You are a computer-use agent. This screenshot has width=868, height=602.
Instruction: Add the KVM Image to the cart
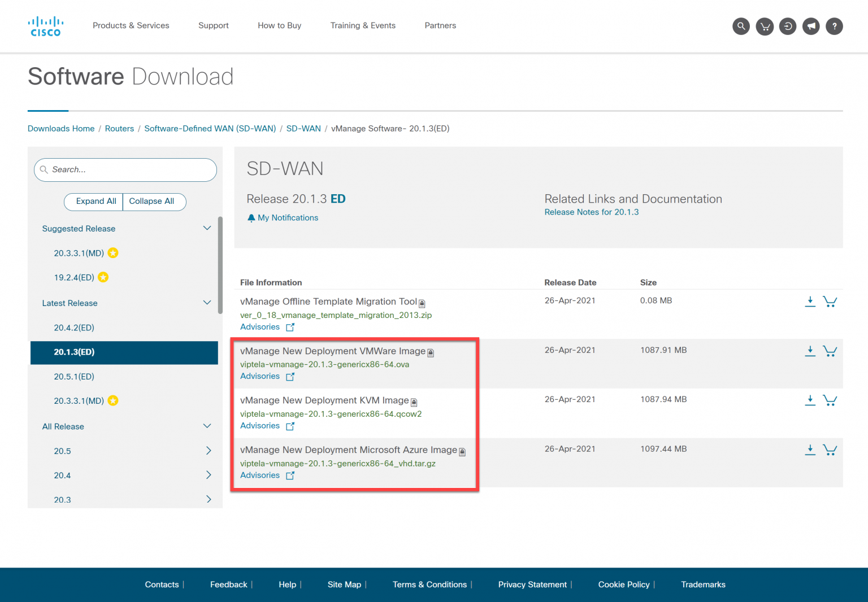pos(830,400)
